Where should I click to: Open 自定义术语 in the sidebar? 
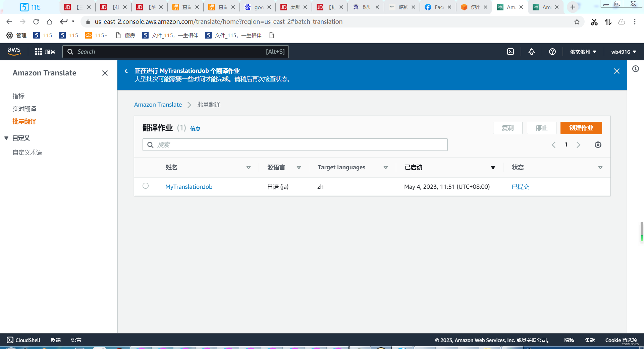click(27, 153)
